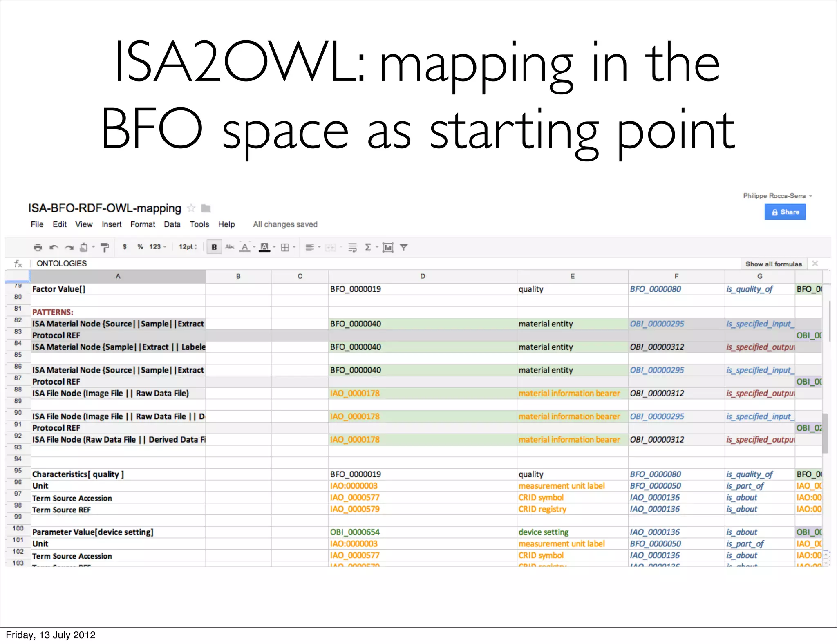Click the Undo arrow icon
837x644 pixels.
(54, 247)
